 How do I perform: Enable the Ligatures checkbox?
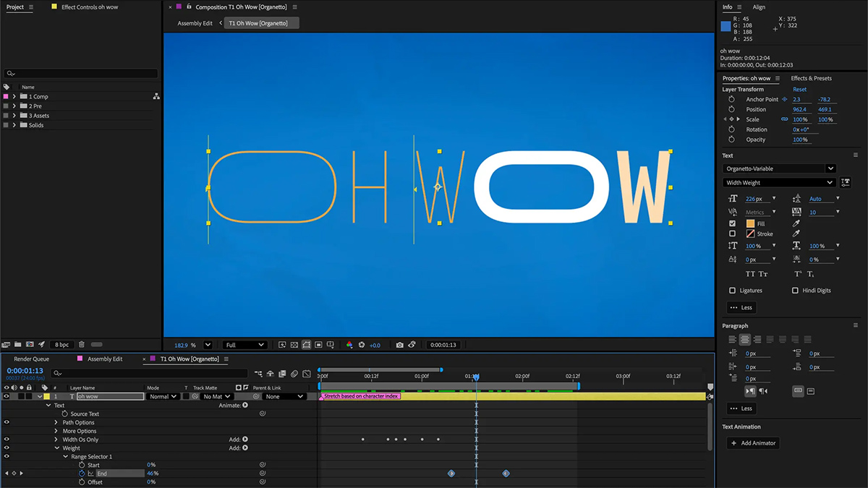pos(732,290)
